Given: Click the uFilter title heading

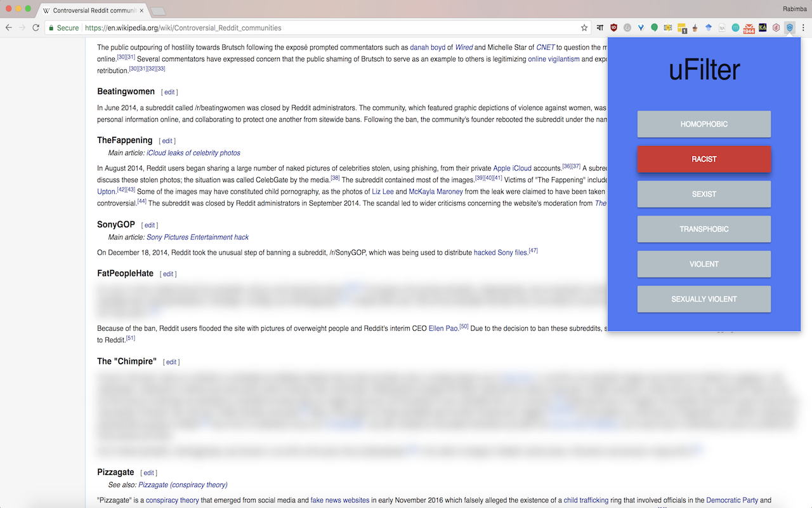Looking at the screenshot, I should pos(704,69).
